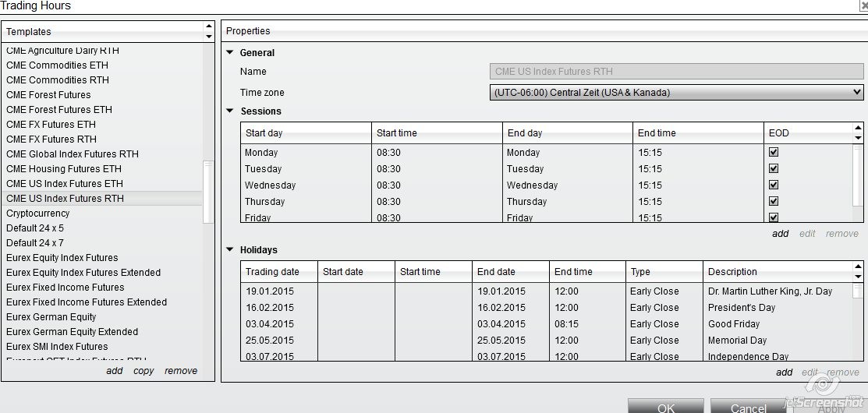The image size is (868, 413).
Task: Select Good Friday holiday description
Action: tap(734, 324)
